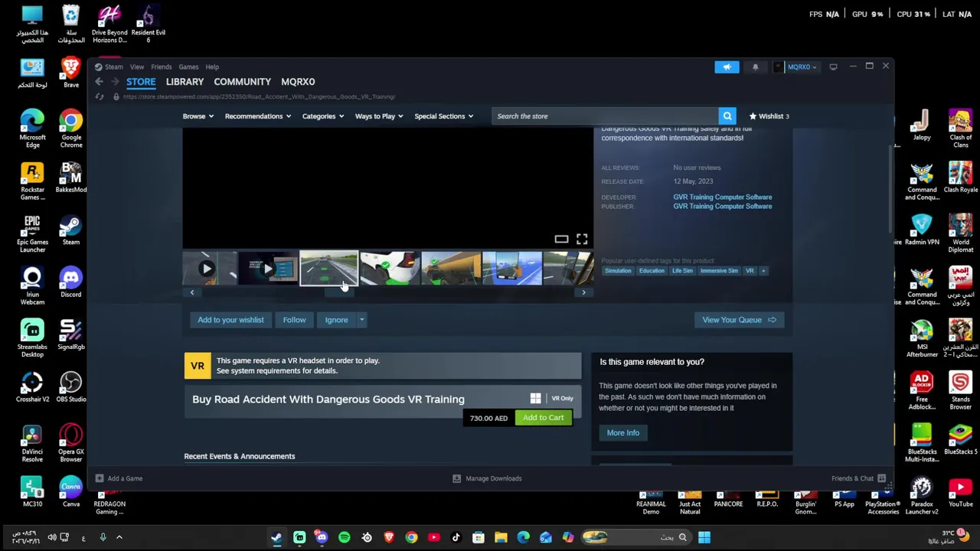Click the green Add to Cart button
980x551 pixels.
pyautogui.click(x=544, y=418)
